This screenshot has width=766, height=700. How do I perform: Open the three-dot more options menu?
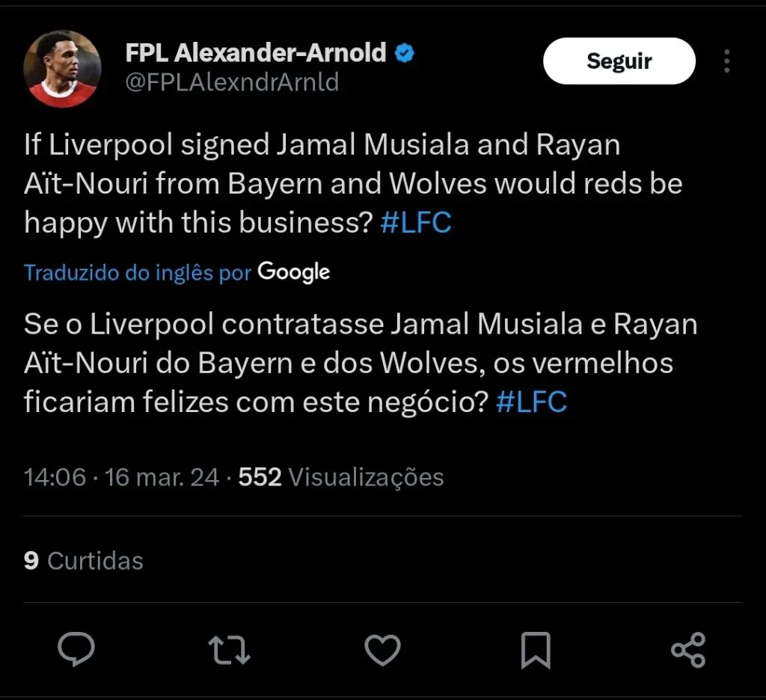tap(726, 61)
